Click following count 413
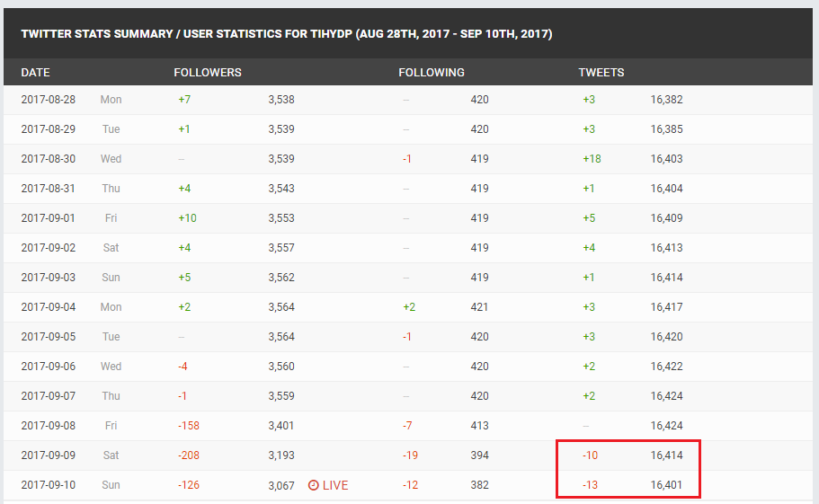 tap(479, 426)
